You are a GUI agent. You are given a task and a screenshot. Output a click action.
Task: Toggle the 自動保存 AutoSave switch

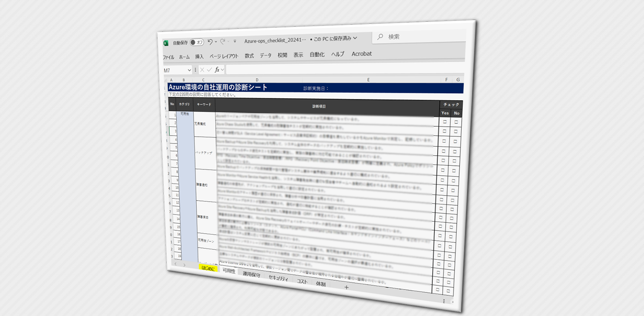(x=197, y=42)
